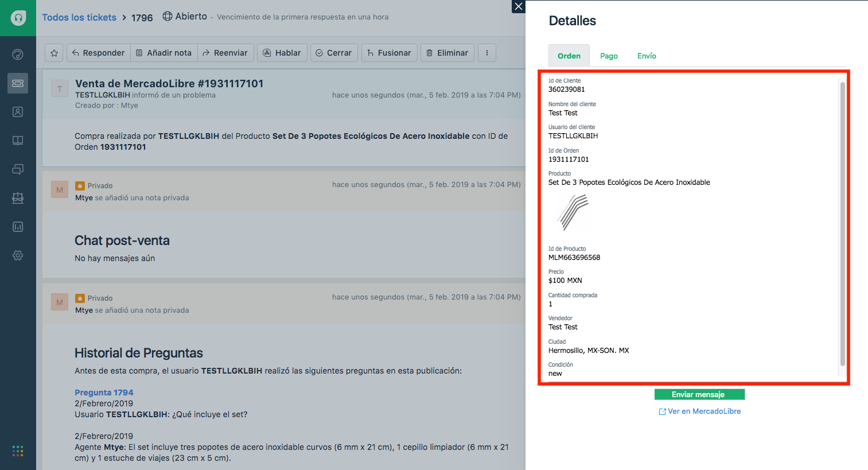Image resolution: width=868 pixels, height=470 pixels.
Task: Click the Abierto status label
Action: pos(191,16)
